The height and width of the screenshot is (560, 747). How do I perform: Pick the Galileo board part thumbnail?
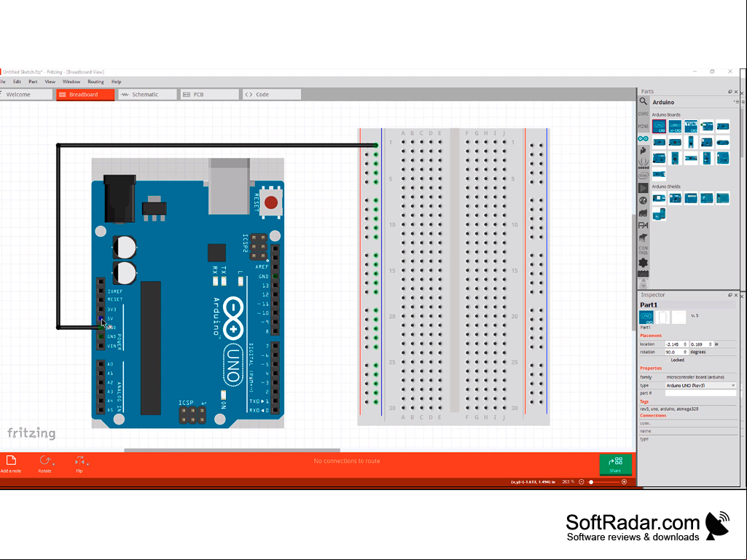(675, 126)
